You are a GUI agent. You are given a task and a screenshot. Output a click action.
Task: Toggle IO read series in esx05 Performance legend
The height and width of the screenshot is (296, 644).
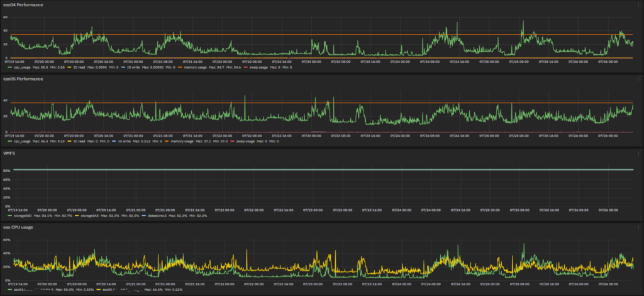(79, 142)
